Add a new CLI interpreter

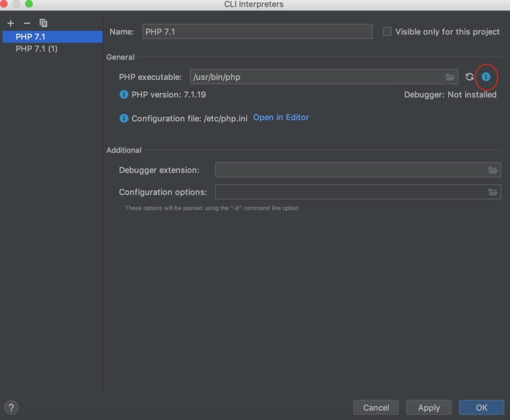coord(10,23)
